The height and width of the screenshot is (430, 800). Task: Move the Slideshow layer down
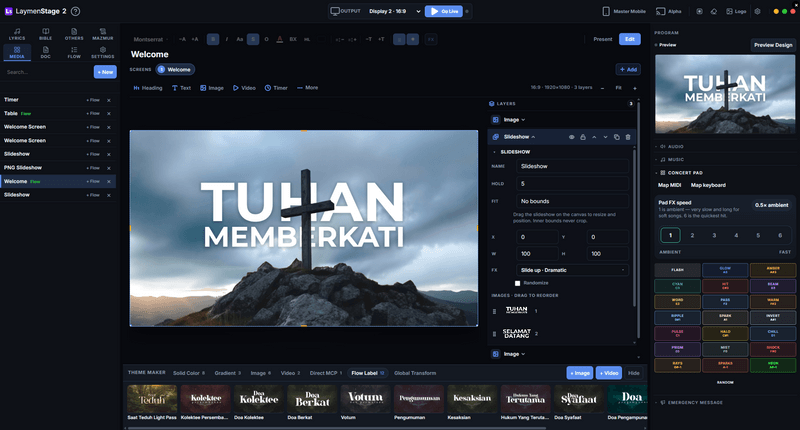[605, 137]
